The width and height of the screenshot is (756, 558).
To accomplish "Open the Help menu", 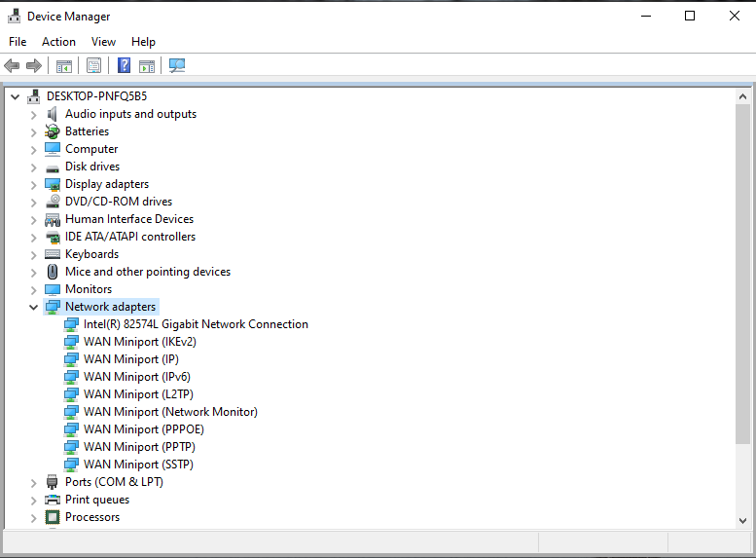I will tap(143, 42).
